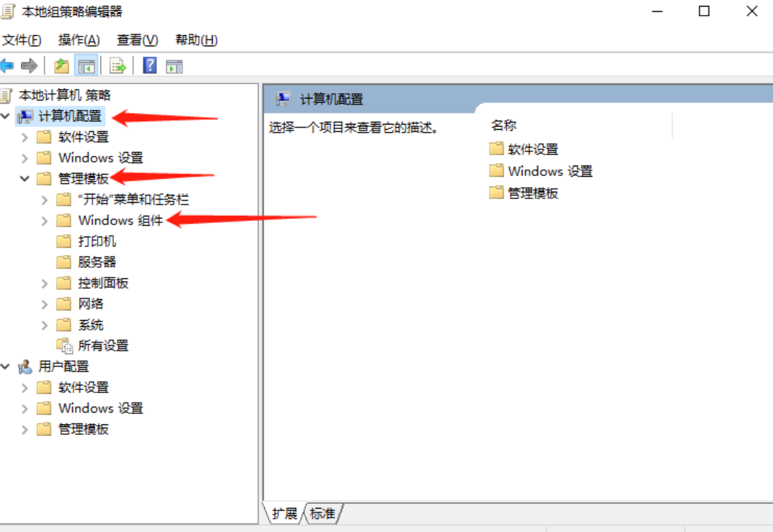Viewport: 773px width, 532px height.
Task: Click the Up one level folder icon
Action: (x=61, y=65)
